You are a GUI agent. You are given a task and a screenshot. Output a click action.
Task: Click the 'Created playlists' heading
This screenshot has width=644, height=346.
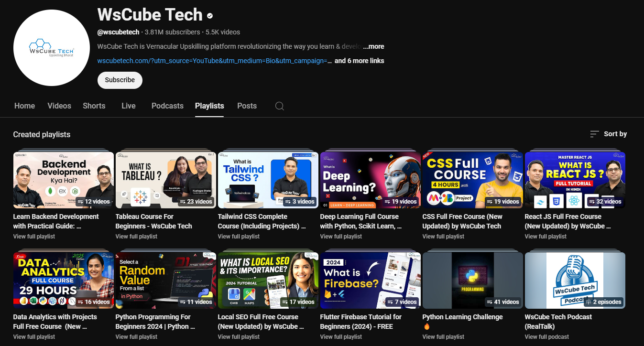pos(42,134)
